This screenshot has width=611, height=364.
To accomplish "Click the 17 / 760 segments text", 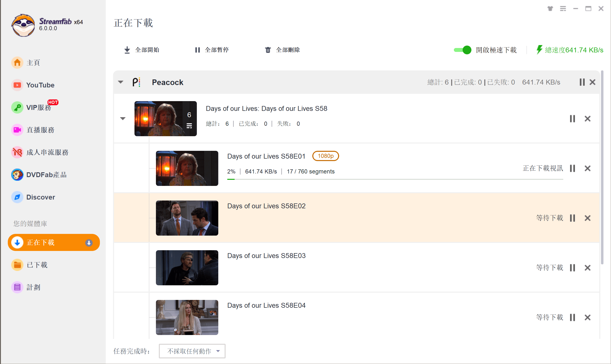I will coord(311,172).
